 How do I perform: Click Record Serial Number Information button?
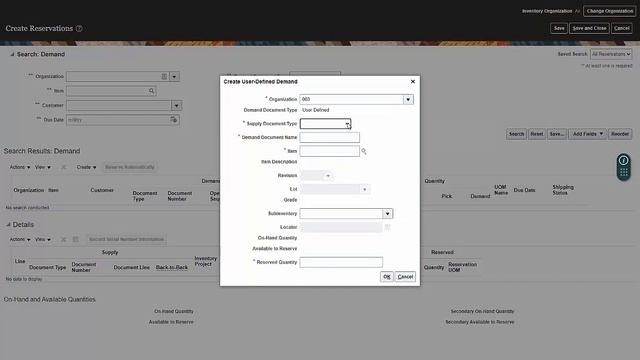tap(127, 239)
